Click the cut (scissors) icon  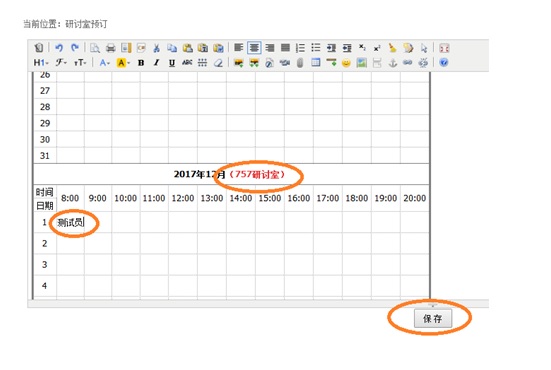click(x=157, y=48)
